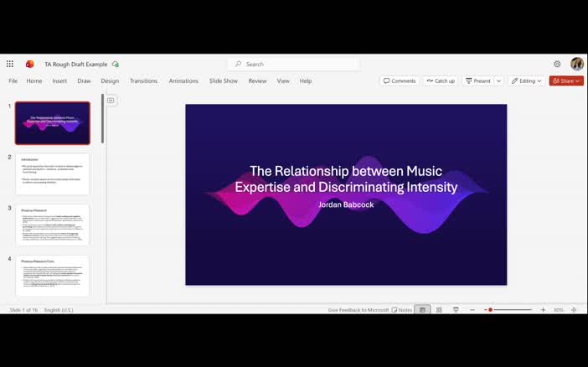The width and height of the screenshot is (588, 367).
Task: Zoom in with the plus icon
Action: pyautogui.click(x=543, y=309)
